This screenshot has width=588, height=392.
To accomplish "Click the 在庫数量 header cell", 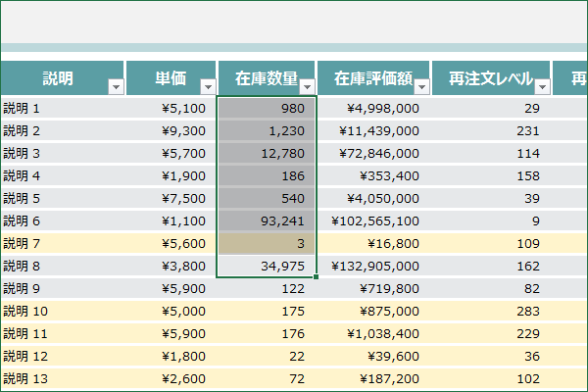I will click(x=267, y=78).
